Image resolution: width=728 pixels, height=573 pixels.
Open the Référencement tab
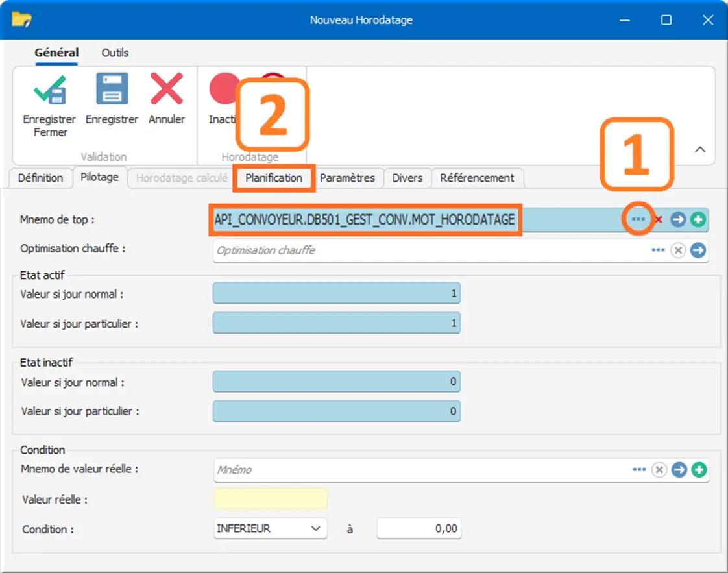click(477, 178)
